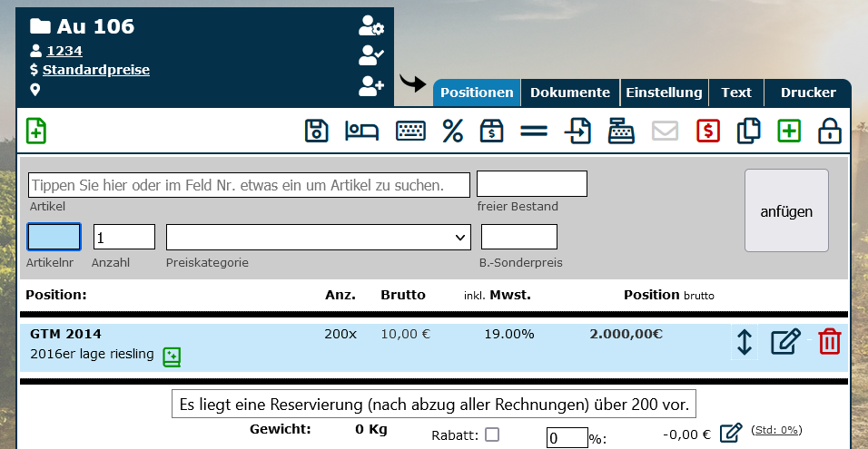Viewport: 868px width, 449px height.
Task: Delete the GTM 2014 position
Action: [x=829, y=342]
